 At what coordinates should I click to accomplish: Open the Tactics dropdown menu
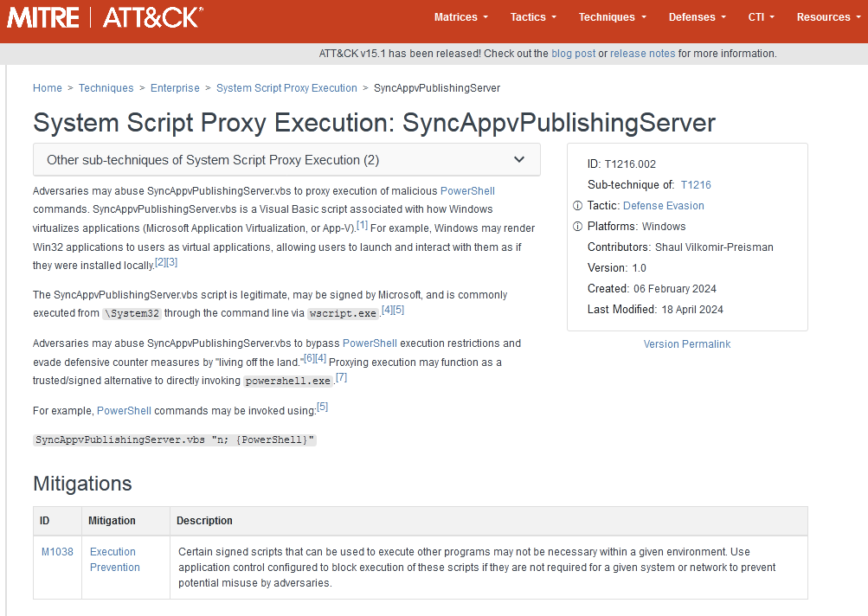point(533,17)
